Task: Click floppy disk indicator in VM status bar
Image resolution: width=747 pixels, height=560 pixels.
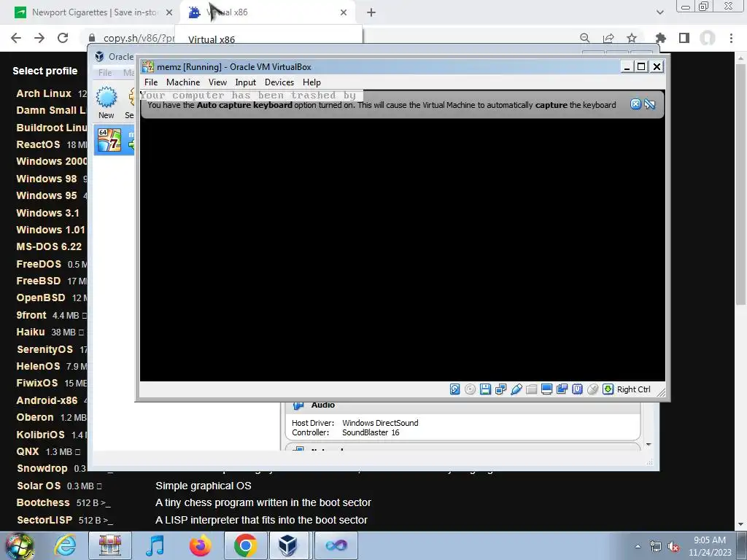Action: [x=485, y=389]
